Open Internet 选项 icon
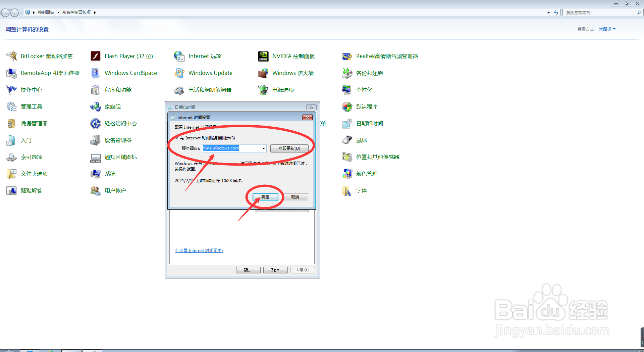 179,56
